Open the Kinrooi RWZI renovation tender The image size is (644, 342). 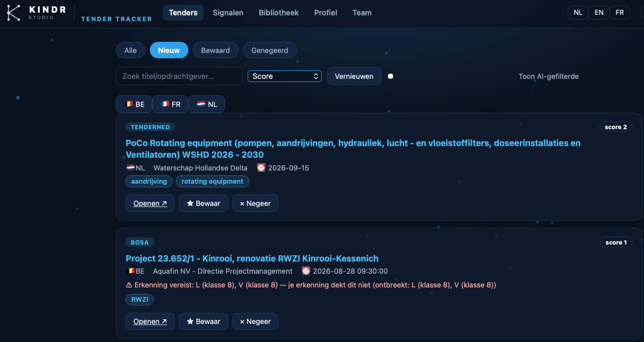150,321
